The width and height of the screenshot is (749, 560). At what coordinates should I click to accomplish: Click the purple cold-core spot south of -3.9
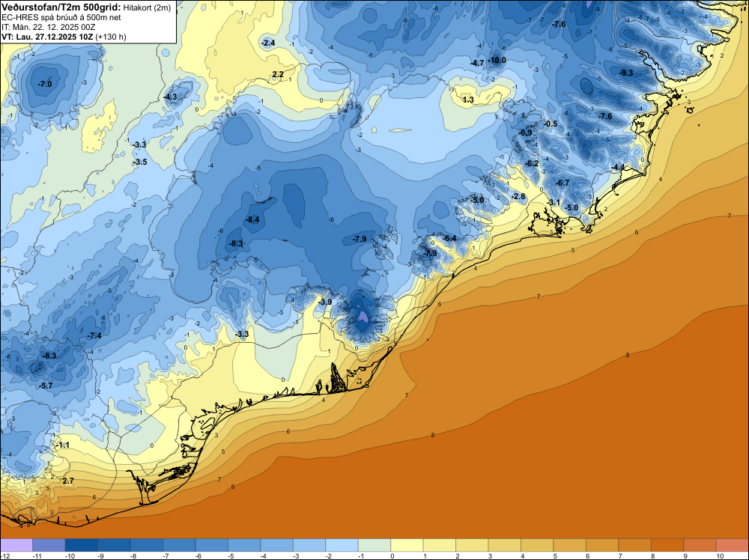363,316
